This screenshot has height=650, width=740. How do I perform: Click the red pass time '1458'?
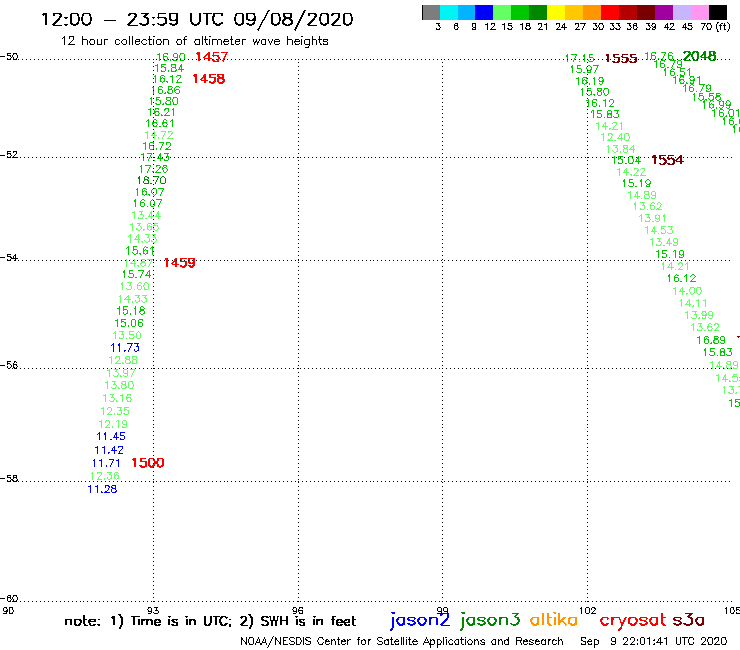click(209, 79)
